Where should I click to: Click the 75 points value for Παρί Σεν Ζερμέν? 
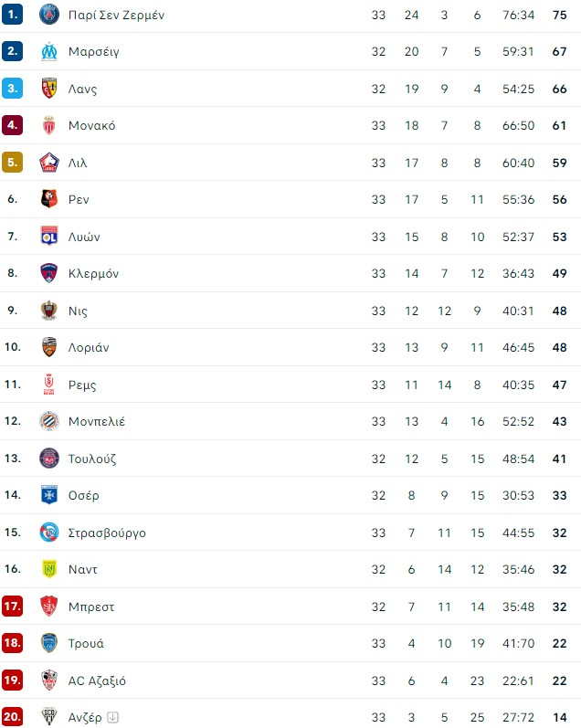(560, 15)
